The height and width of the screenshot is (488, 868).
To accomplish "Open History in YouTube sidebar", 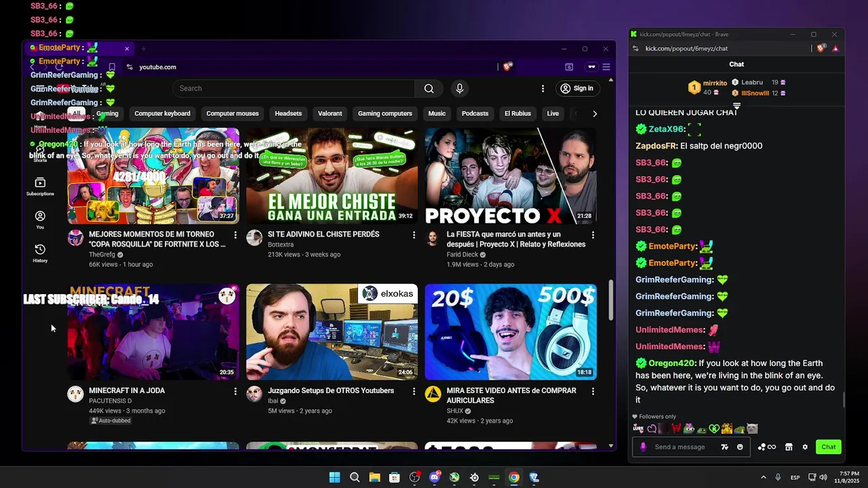I will point(40,253).
